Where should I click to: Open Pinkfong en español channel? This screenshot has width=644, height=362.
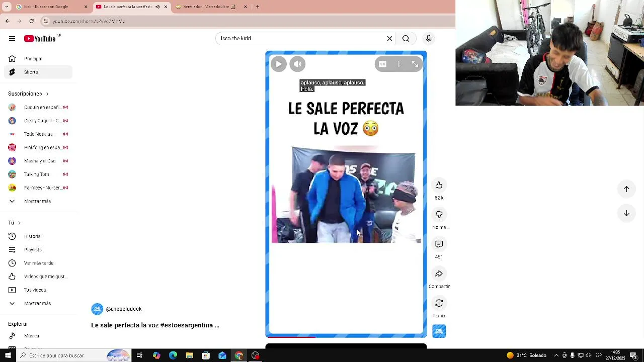pos(38,147)
